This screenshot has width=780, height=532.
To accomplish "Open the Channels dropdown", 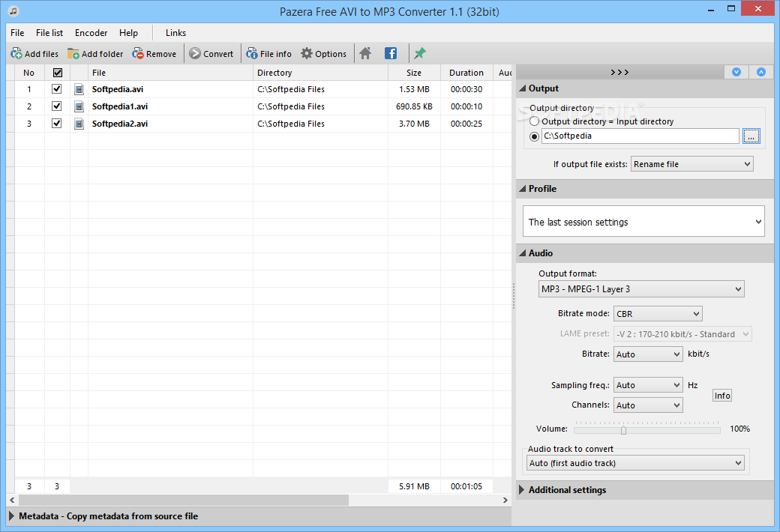I will pos(648,405).
